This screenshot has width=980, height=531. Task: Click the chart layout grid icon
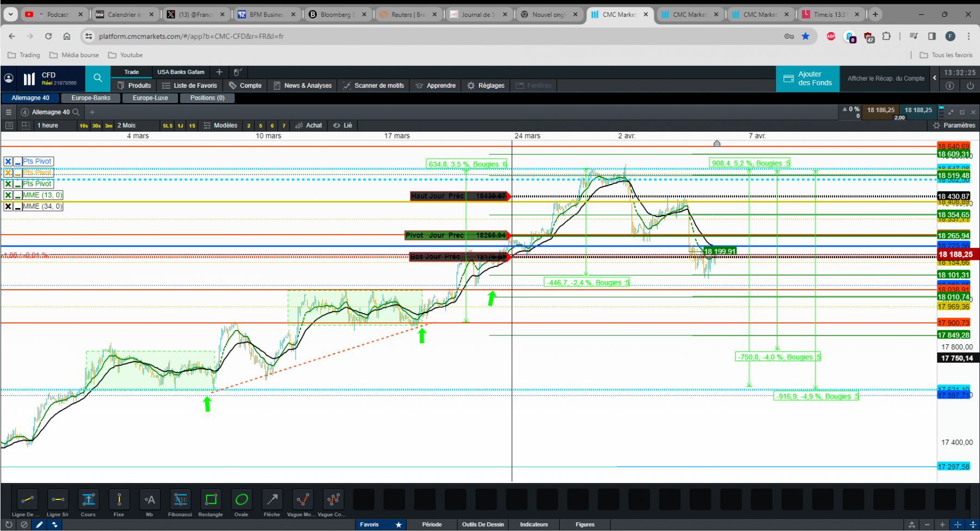pyautogui.click(x=26, y=125)
